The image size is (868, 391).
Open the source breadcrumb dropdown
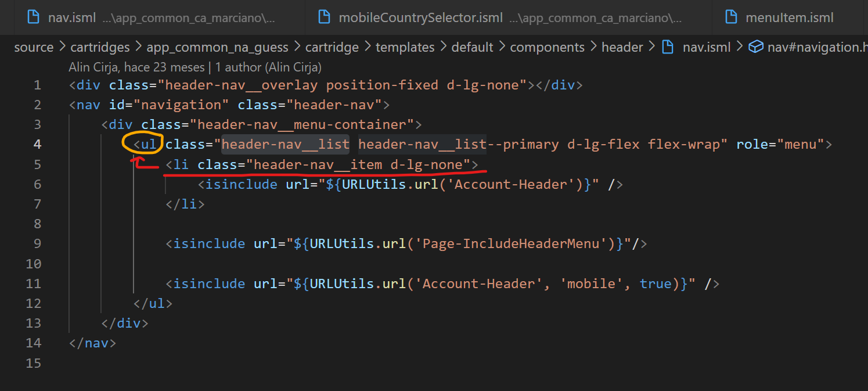pyautogui.click(x=33, y=46)
